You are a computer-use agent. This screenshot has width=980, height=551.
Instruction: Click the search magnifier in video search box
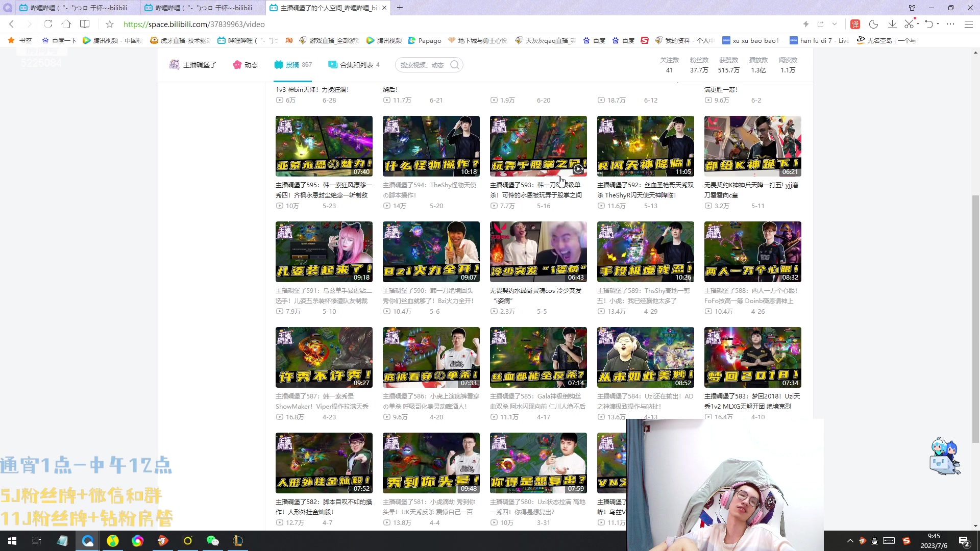tap(454, 65)
